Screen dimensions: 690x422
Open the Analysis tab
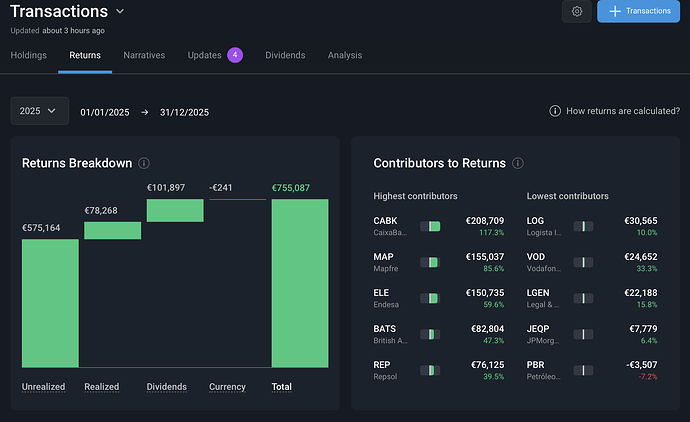[345, 55]
